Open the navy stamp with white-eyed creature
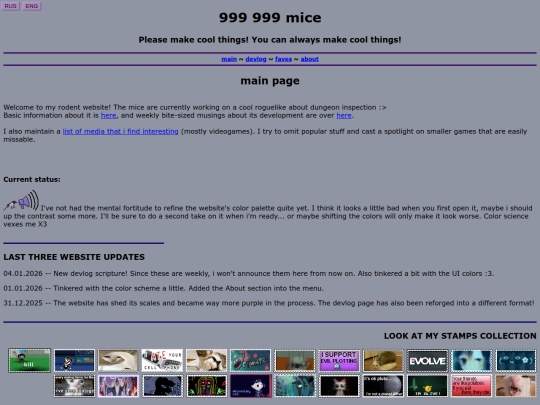Screen dimensions: 540x405 click(x=250, y=386)
